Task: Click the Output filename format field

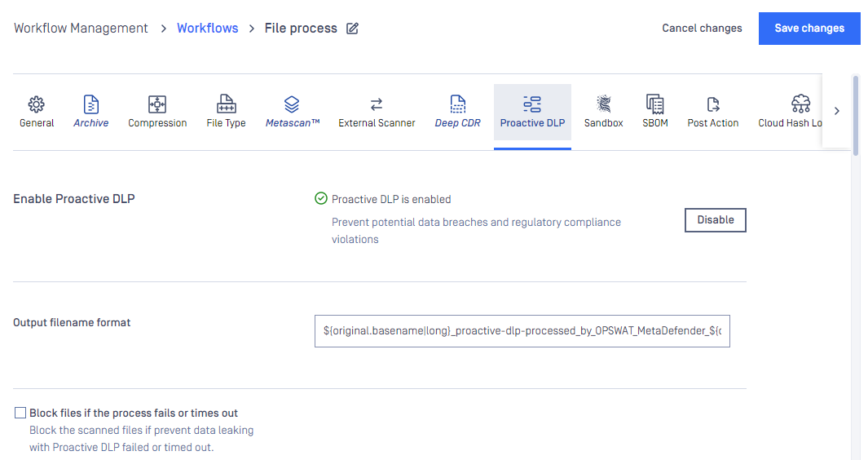Action: (x=522, y=331)
